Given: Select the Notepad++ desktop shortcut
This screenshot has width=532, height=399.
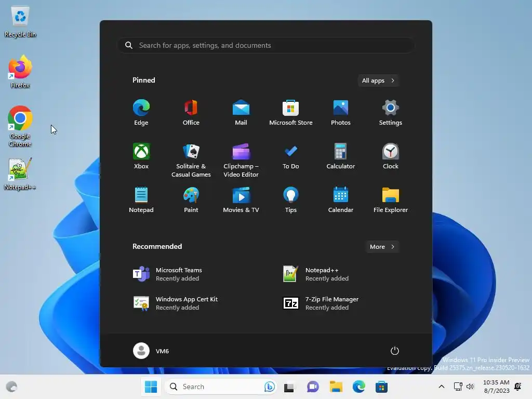Looking at the screenshot, I should (x=20, y=174).
